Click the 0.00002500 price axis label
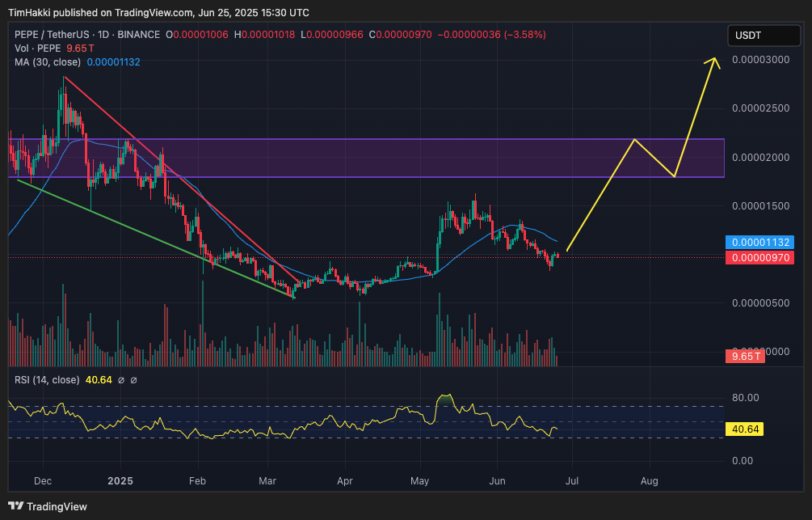 [761, 108]
